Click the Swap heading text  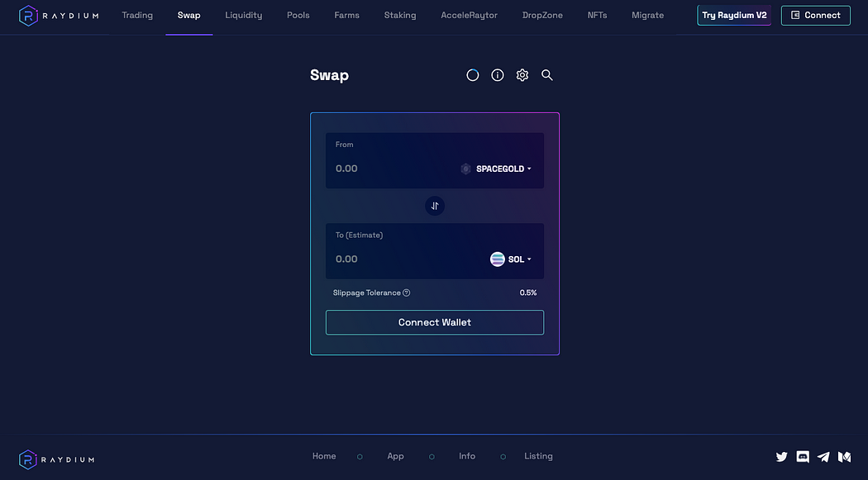click(329, 75)
